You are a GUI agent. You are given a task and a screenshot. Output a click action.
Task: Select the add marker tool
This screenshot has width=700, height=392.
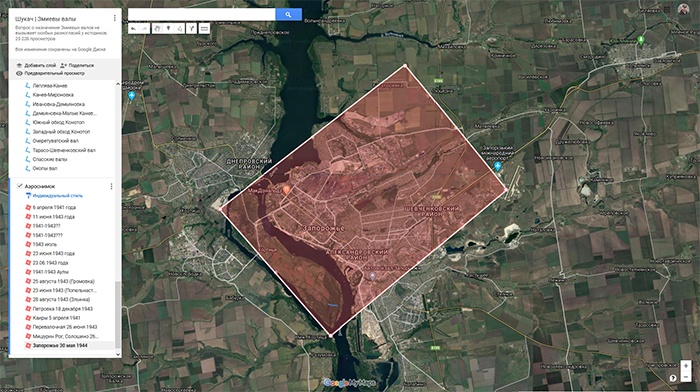[168, 29]
